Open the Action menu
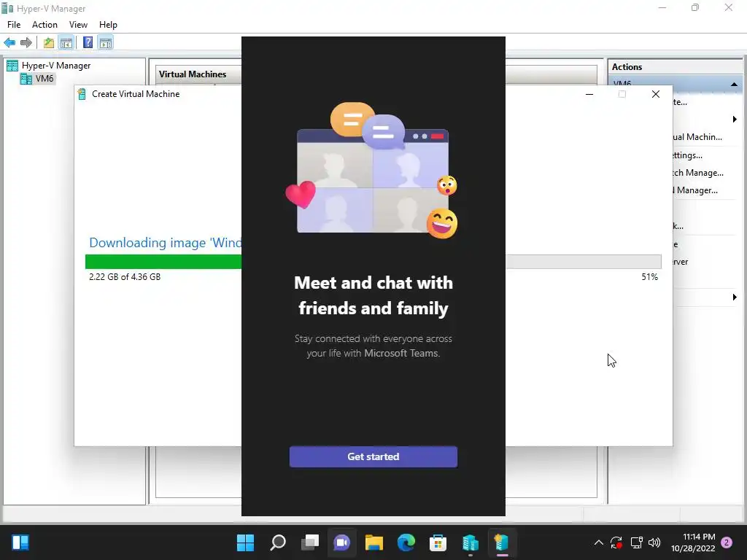The height and width of the screenshot is (560, 747). [44, 25]
